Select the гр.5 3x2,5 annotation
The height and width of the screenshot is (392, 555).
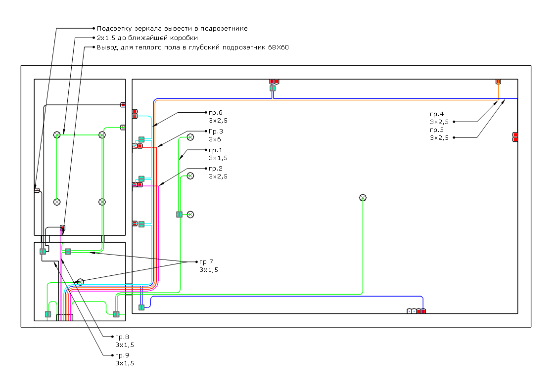coord(439,134)
